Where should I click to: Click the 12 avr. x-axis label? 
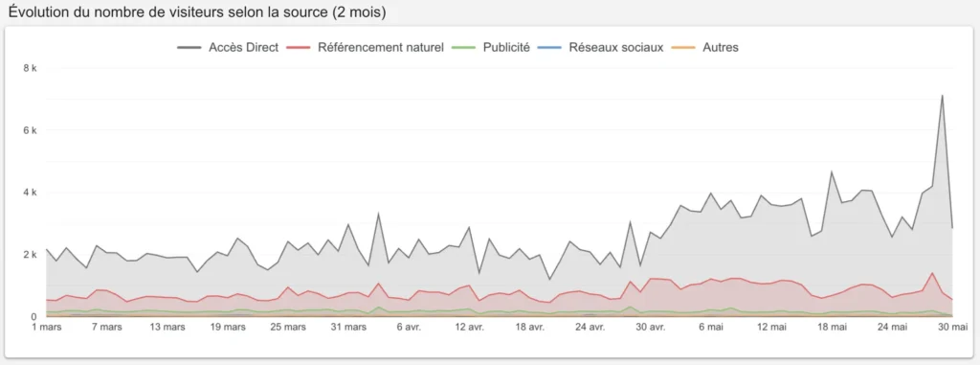[x=470, y=327]
